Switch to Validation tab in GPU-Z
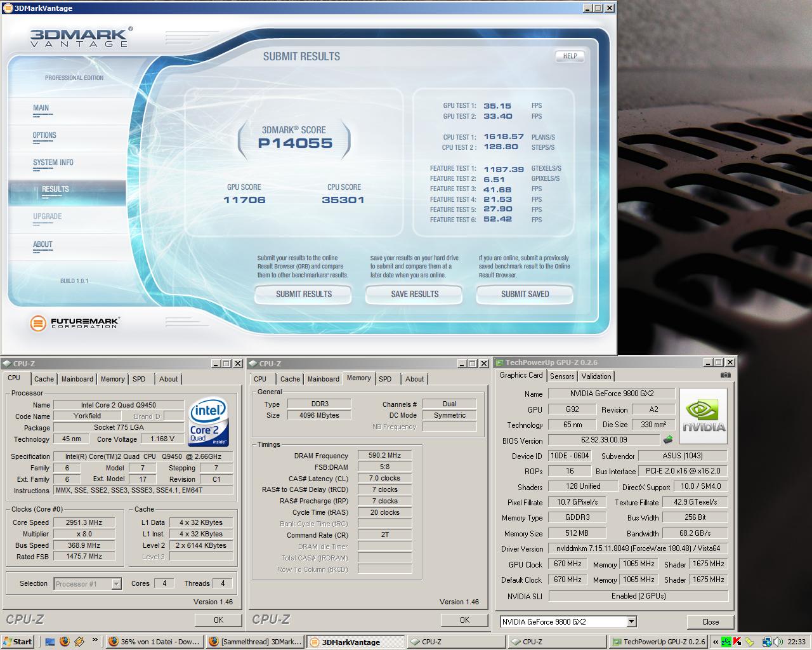This screenshot has height=650, width=812. 596,376
